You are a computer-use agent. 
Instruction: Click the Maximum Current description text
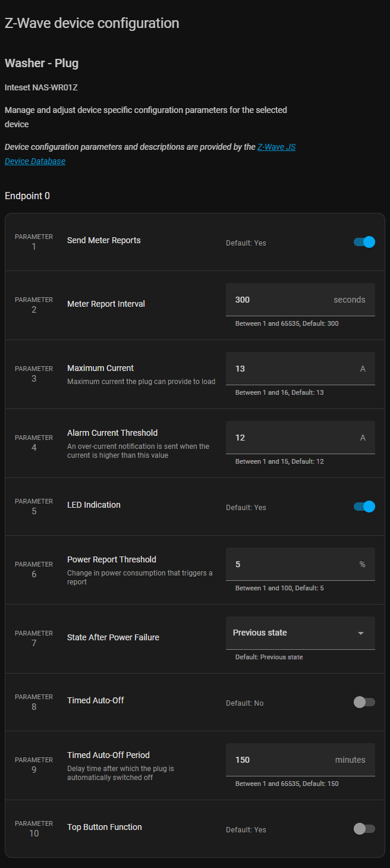tap(141, 382)
